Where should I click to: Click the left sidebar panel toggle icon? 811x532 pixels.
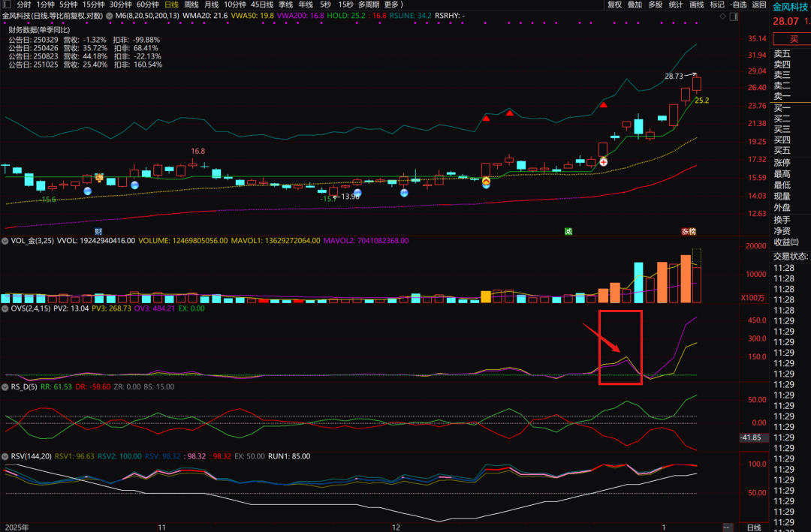tap(7, 5)
